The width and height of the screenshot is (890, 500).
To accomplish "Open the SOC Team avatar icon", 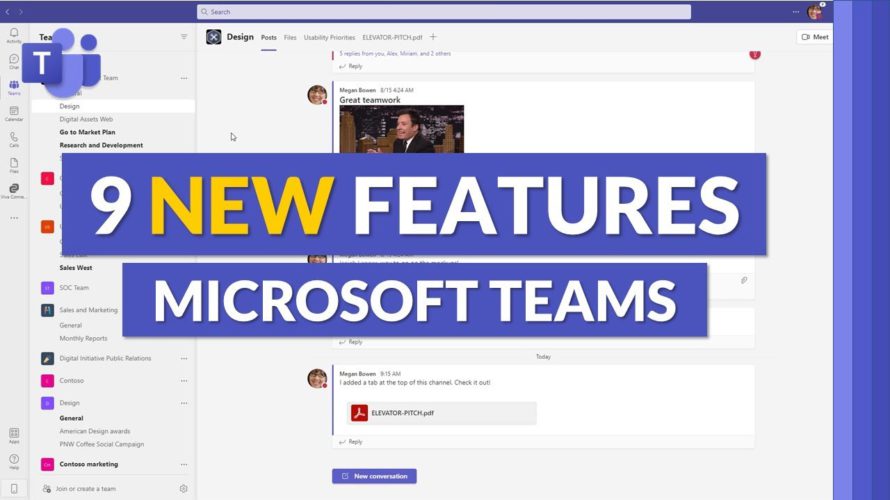I will 48,288.
